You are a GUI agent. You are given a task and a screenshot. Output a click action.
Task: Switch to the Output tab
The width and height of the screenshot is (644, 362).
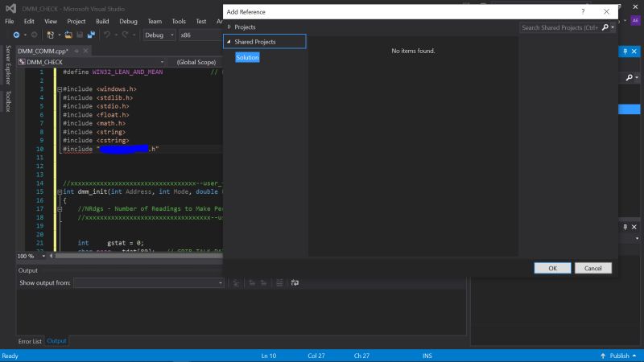tap(56, 341)
